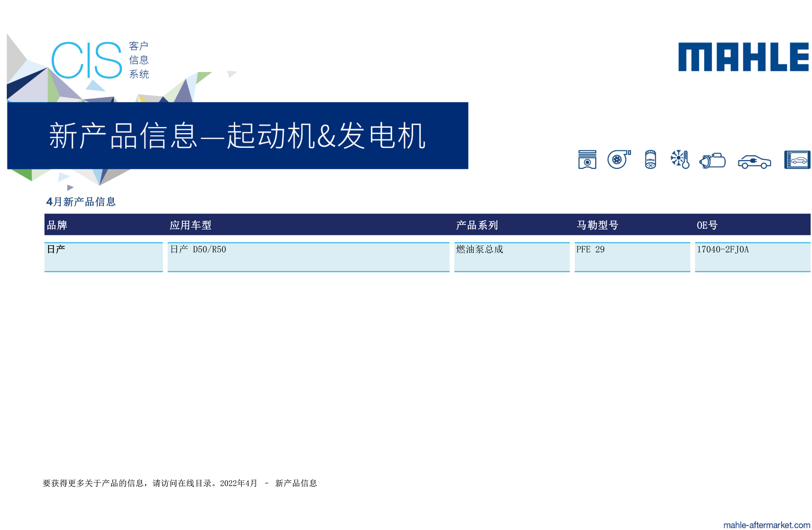Select the 日产 brand cell

pyautogui.click(x=104, y=257)
